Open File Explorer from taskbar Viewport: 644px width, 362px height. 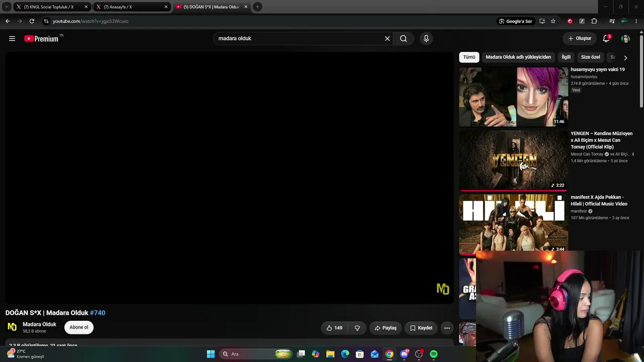(331, 354)
